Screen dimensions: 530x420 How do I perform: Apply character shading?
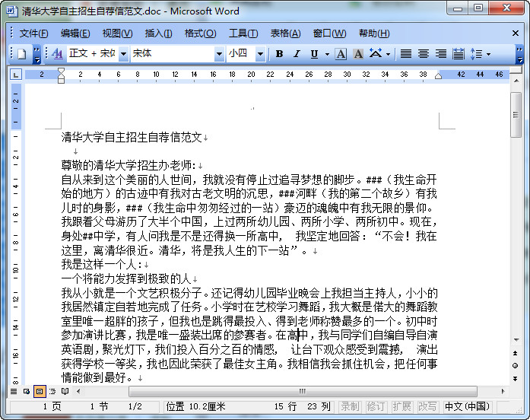click(358, 54)
